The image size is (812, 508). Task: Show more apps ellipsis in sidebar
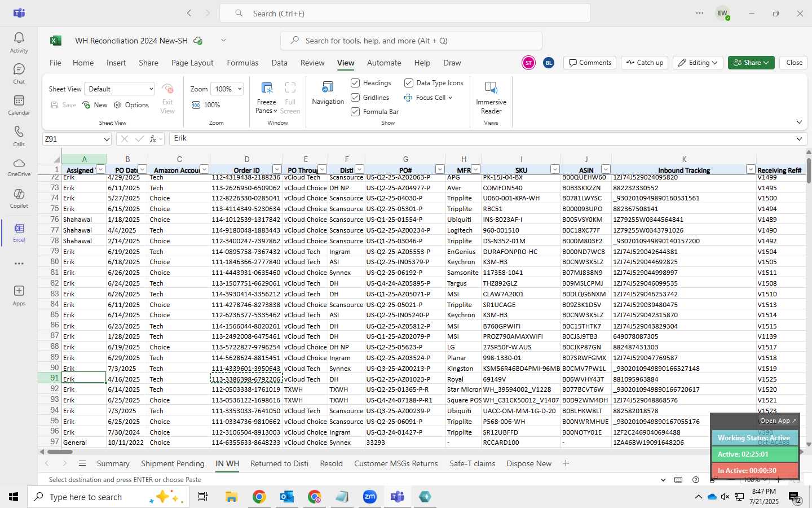tap(19, 264)
